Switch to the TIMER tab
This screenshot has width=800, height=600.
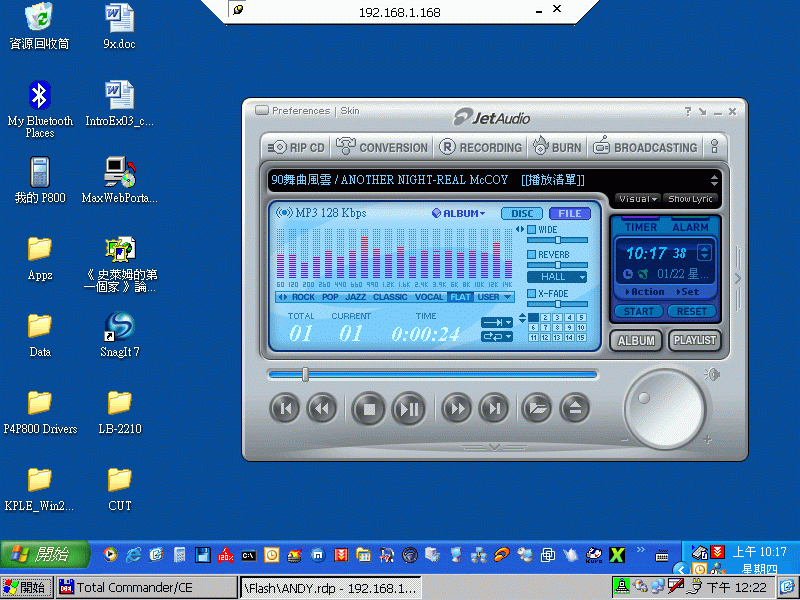pos(640,227)
